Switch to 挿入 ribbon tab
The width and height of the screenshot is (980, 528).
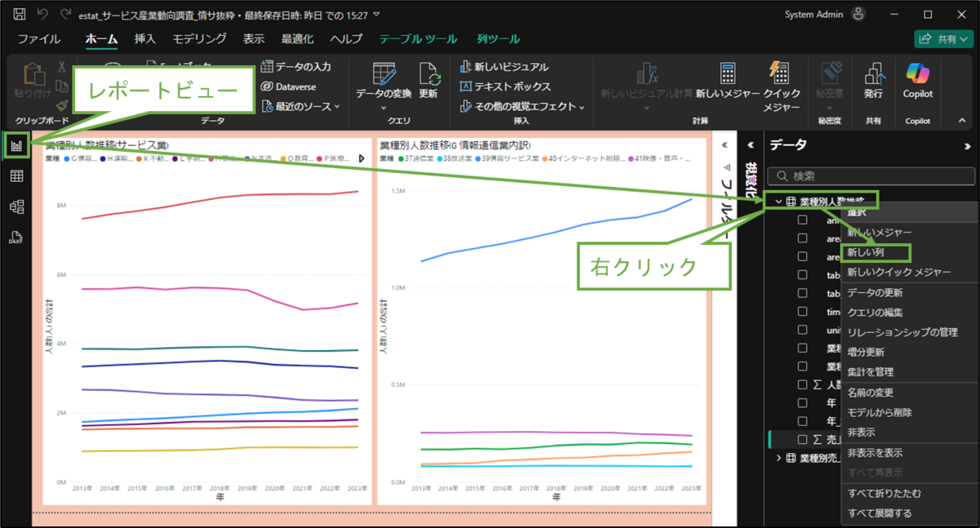[145, 38]
